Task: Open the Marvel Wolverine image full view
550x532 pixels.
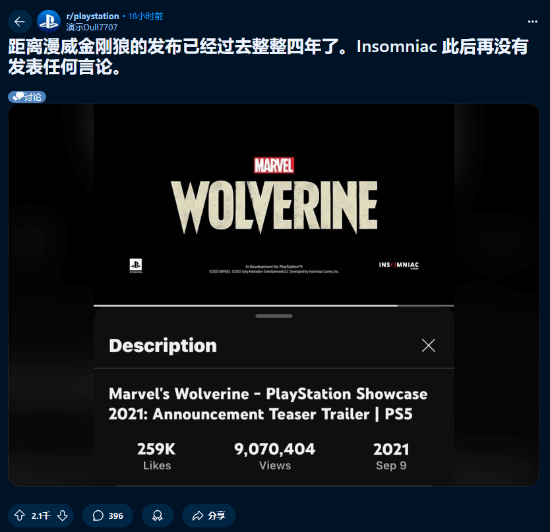Action: 274,295
